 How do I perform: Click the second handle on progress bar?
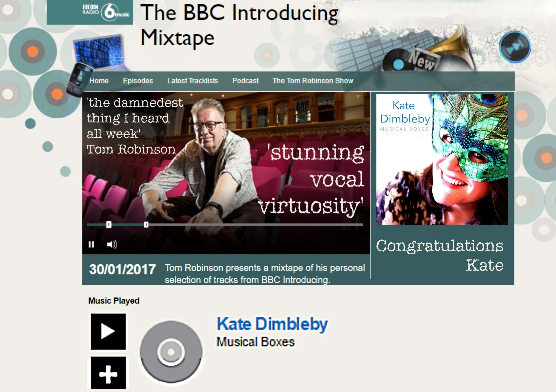[x=146, y=225]
